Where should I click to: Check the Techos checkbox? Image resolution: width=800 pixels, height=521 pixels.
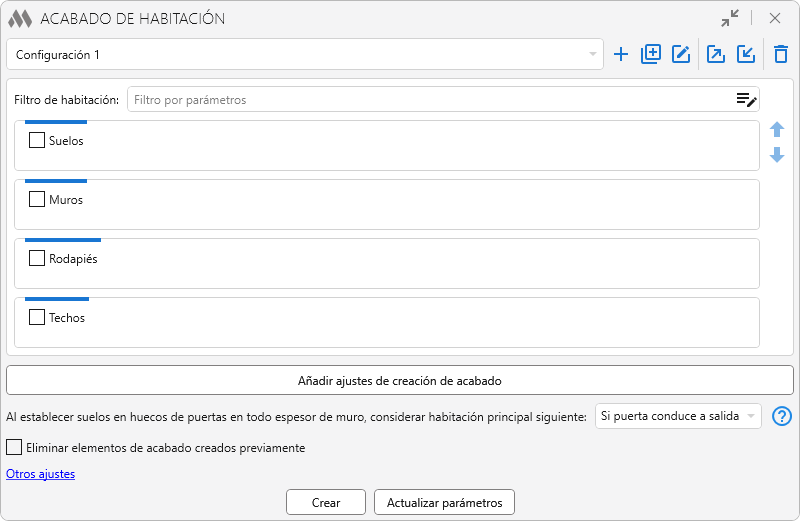(37, 318)
